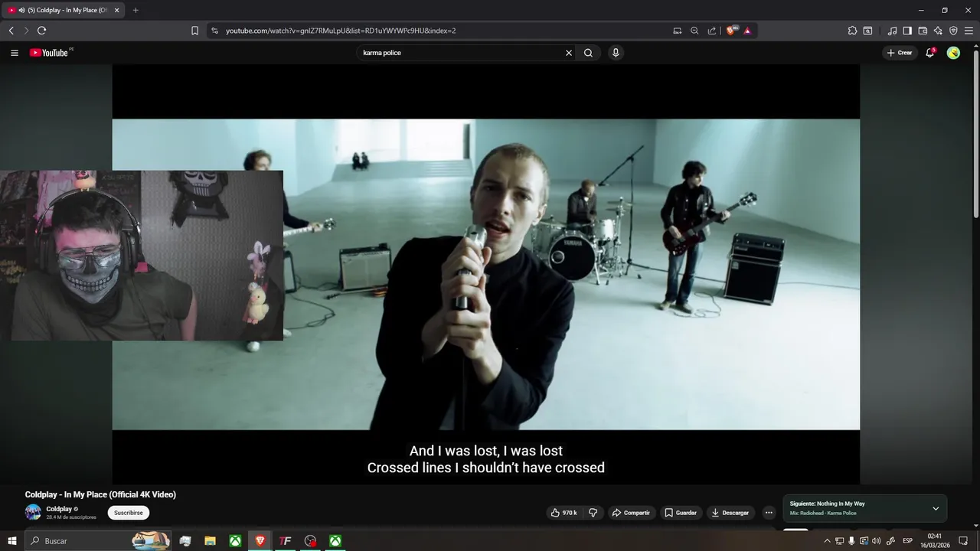Click the Suscribirse button
Screen dimensions: 980x551
(129, 513)
